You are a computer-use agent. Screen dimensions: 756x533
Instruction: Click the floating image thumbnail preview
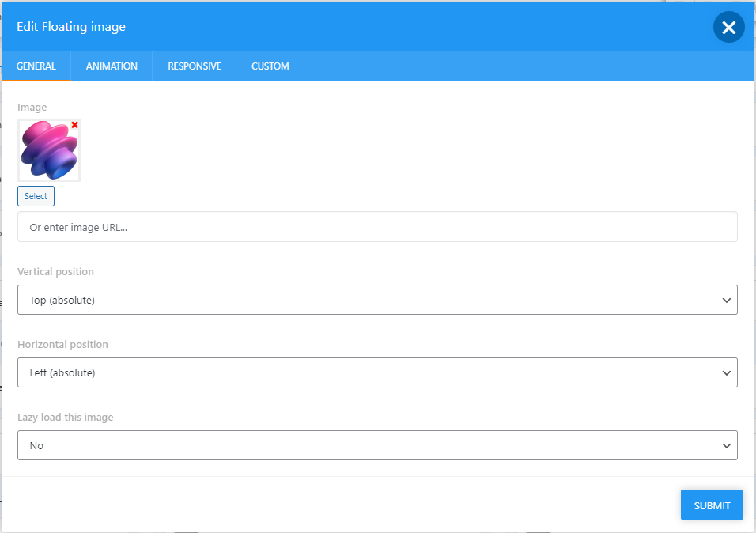[49, 150]
